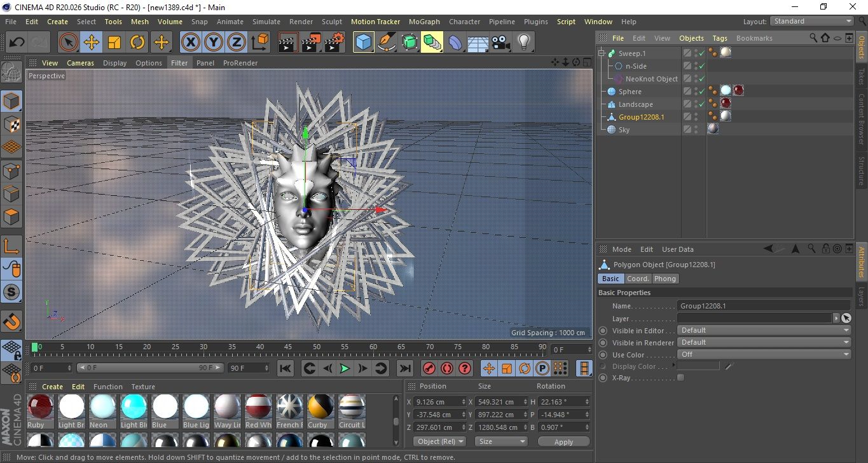Select the Sky object in Object Manager

[624, 130]
